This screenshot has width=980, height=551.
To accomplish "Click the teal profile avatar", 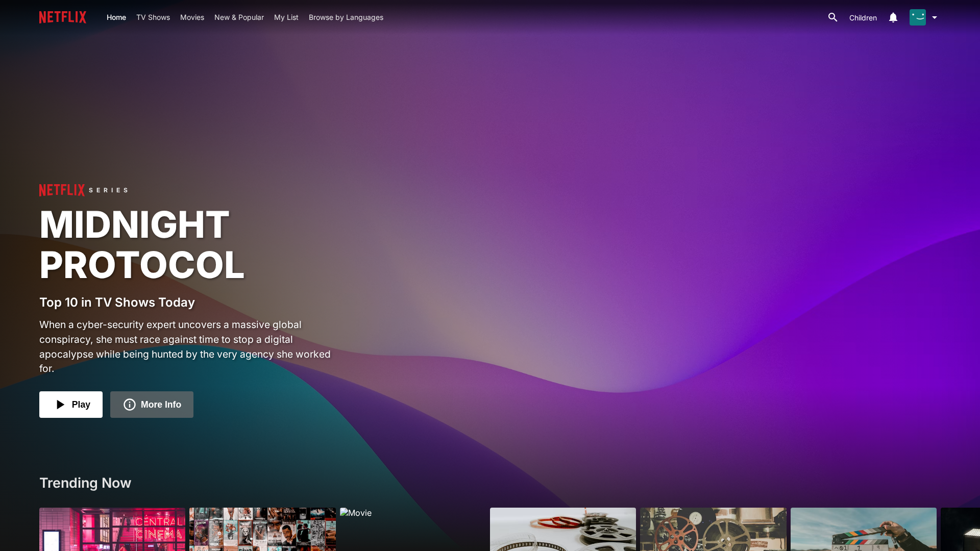I will tap(918, 17).
